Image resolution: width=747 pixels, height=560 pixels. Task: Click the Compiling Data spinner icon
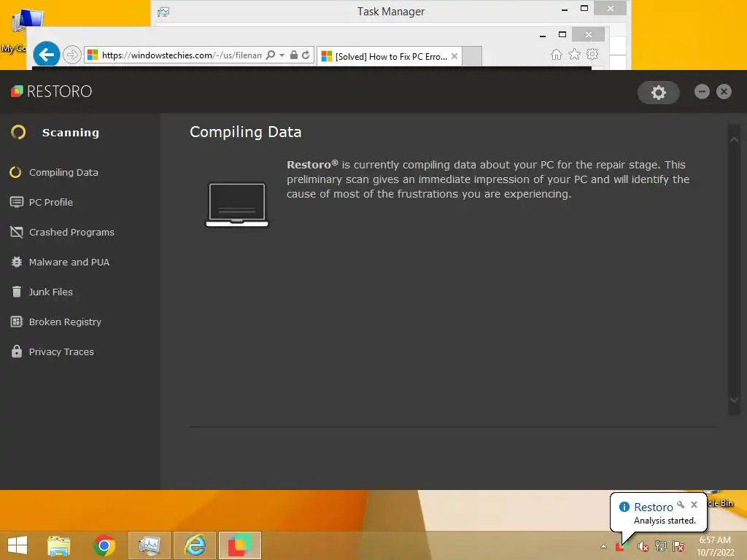pos(15,172)
